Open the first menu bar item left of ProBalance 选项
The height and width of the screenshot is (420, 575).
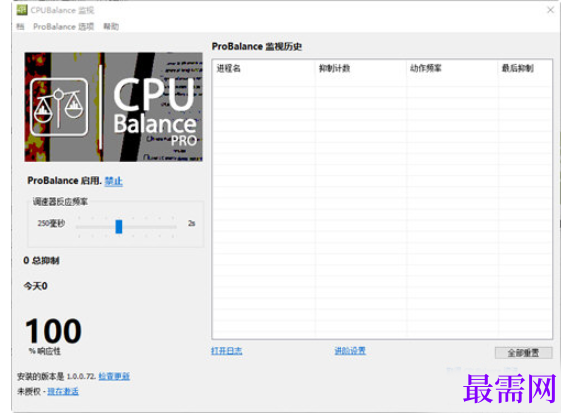coord(21,26)
